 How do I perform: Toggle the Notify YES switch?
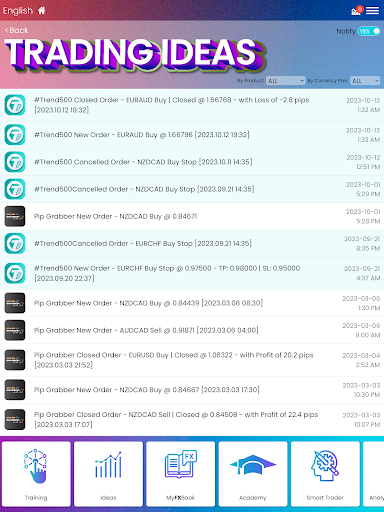[369, 31]
